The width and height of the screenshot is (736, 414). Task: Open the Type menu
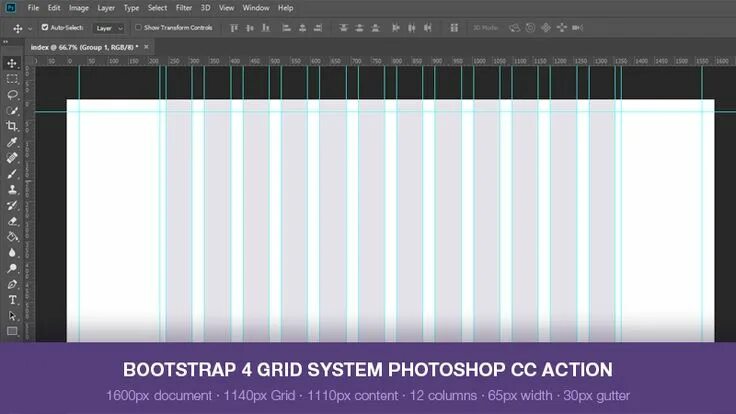131,8
